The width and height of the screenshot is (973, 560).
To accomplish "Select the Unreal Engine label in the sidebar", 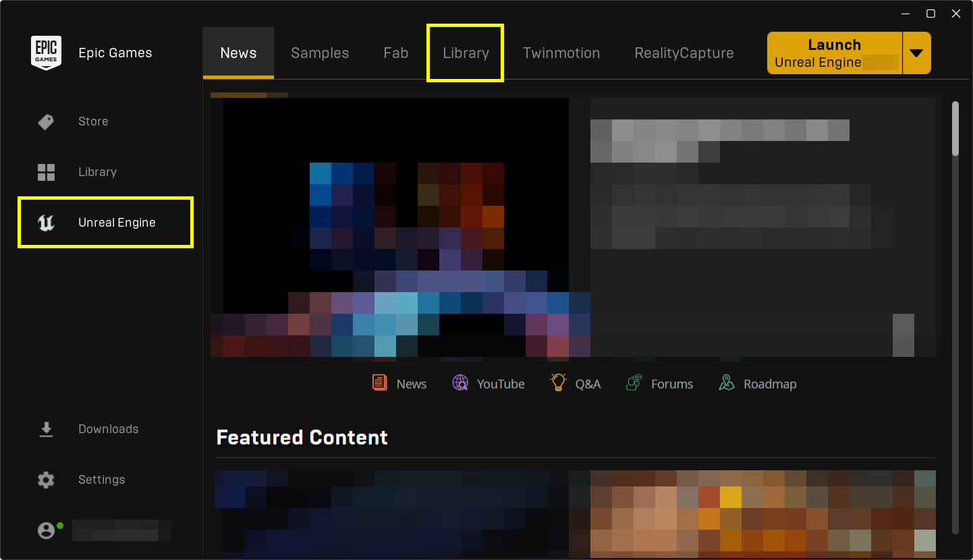I will point(117,223).
